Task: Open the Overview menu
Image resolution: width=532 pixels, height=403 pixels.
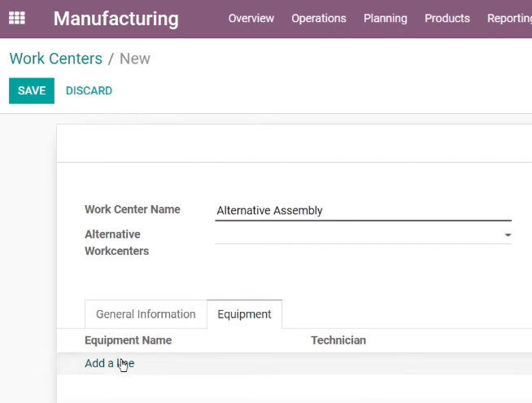Action: pos(251,19)
